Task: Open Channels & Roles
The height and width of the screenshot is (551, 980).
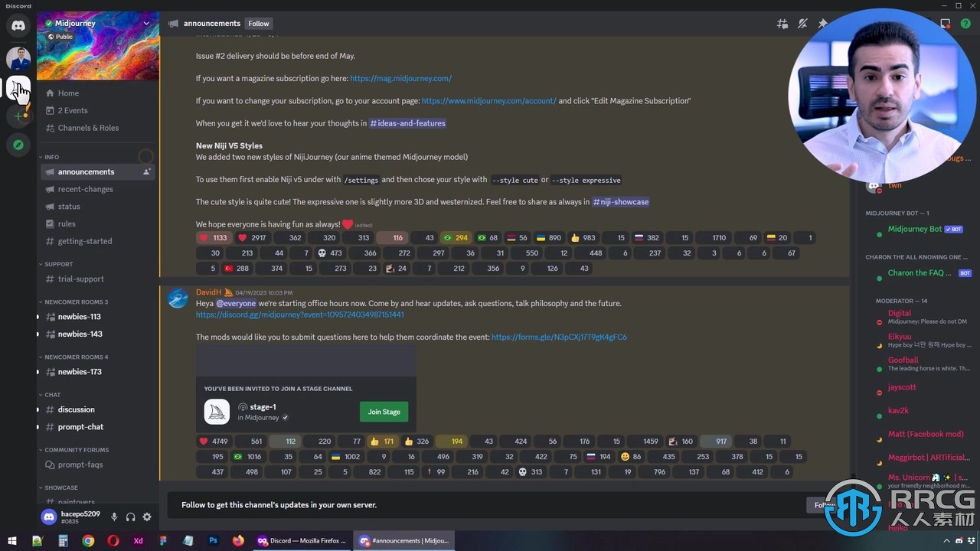Action: [97, 128]
